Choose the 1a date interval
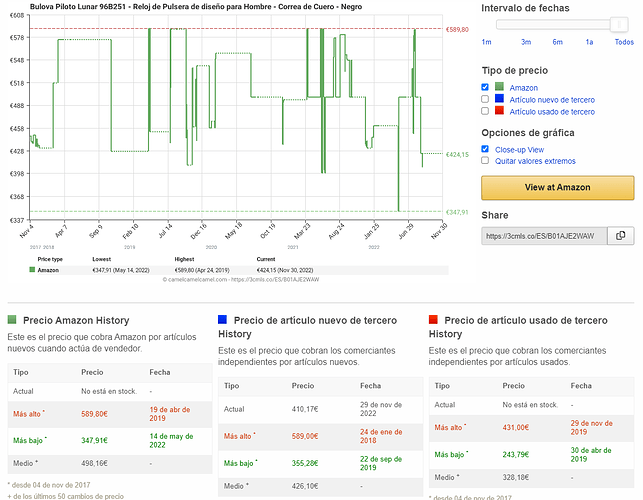 (589, 42)
